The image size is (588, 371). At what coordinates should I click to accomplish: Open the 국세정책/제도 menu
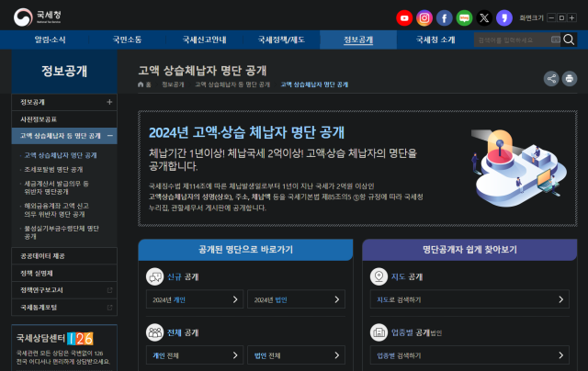coord(281,39)
